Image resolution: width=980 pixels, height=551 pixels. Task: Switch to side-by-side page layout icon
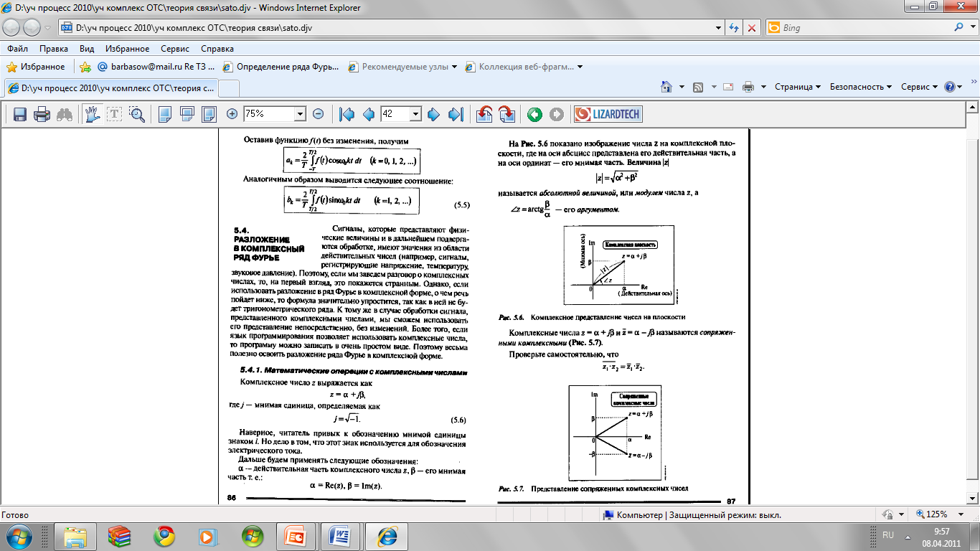coord(209,114)
